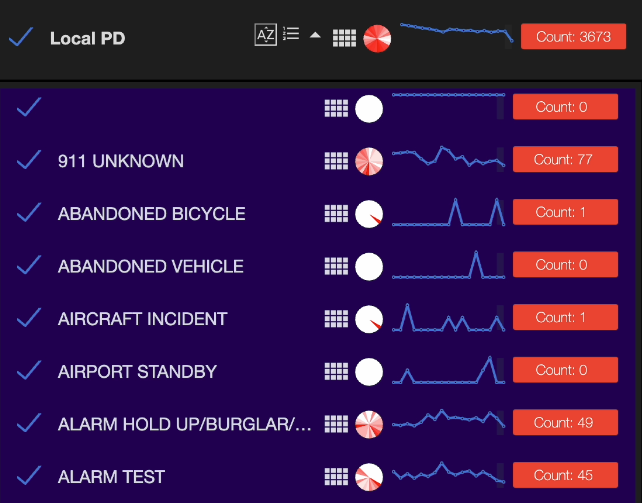Collapse the Local PD group with the up arrow
The image size is (642, 503).
(x=315, y=35)
